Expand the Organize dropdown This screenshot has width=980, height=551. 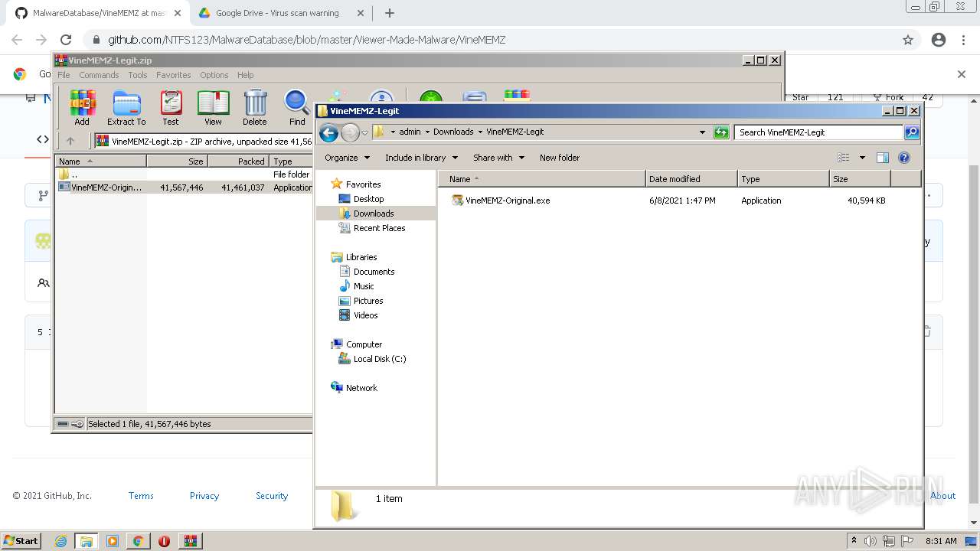tap(347, 158)
